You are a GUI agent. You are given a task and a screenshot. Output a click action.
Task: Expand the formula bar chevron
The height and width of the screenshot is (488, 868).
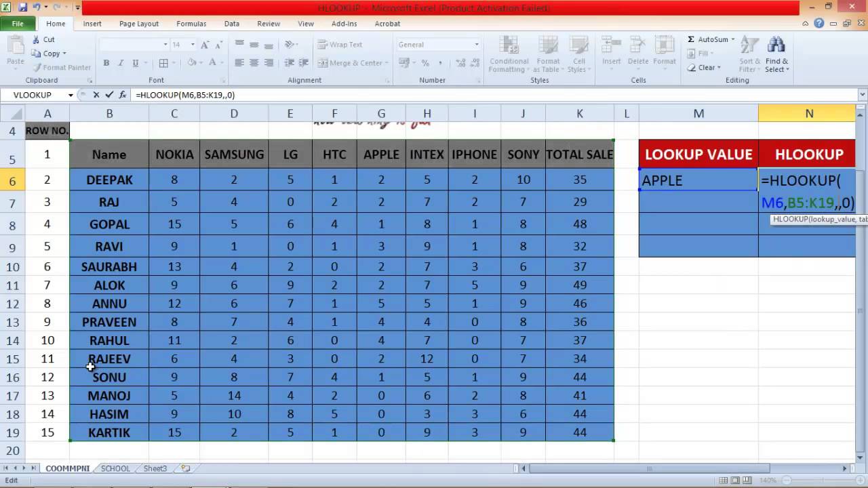pyautogui.click(x=863, y=95)
